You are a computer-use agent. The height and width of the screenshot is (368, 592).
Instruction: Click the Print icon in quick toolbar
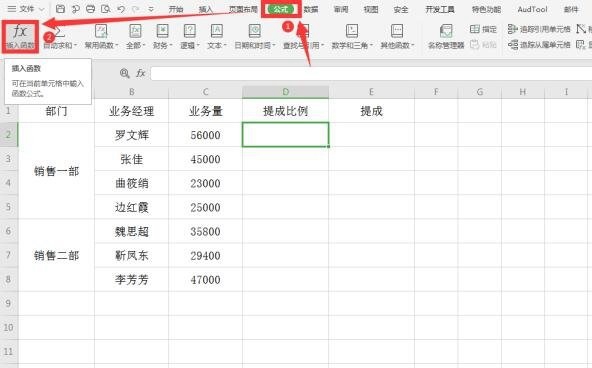pyautogui.click(x=91, y=9)
